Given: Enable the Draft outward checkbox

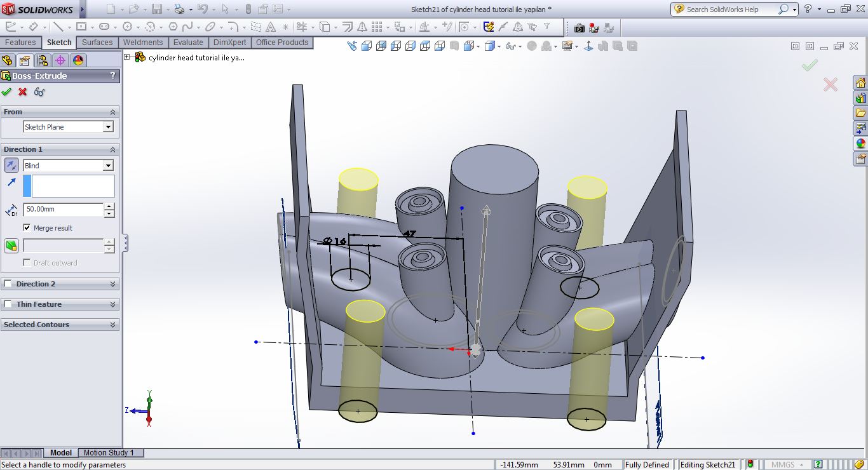Looking at the screenshot, I should (26, 262).
